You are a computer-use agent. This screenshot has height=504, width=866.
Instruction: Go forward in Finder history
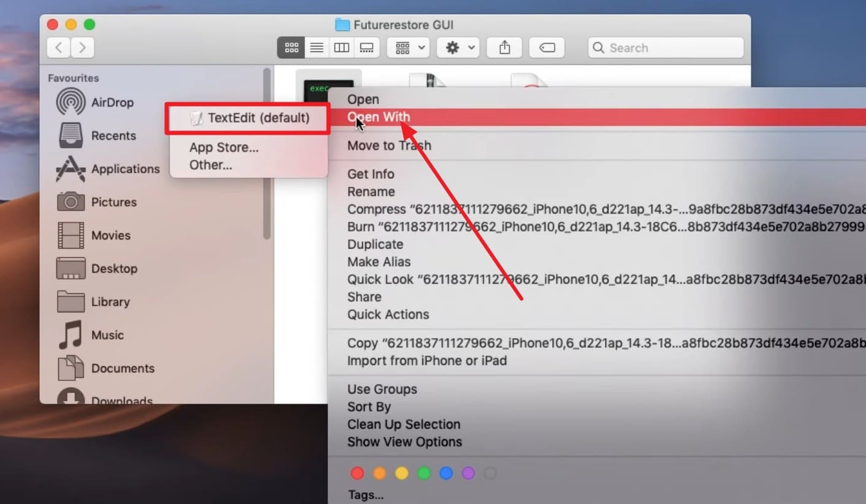pos(83,48)
